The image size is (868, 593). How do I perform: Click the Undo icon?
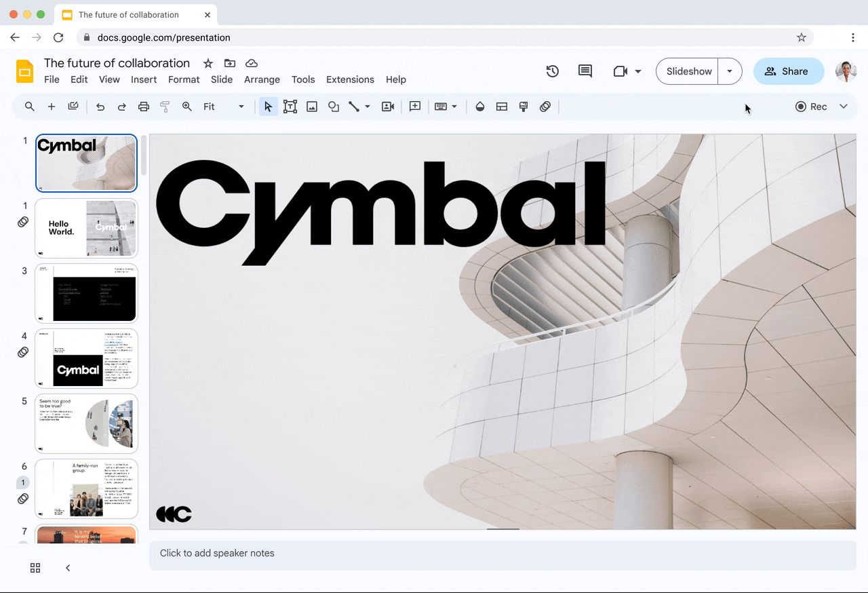100,107
